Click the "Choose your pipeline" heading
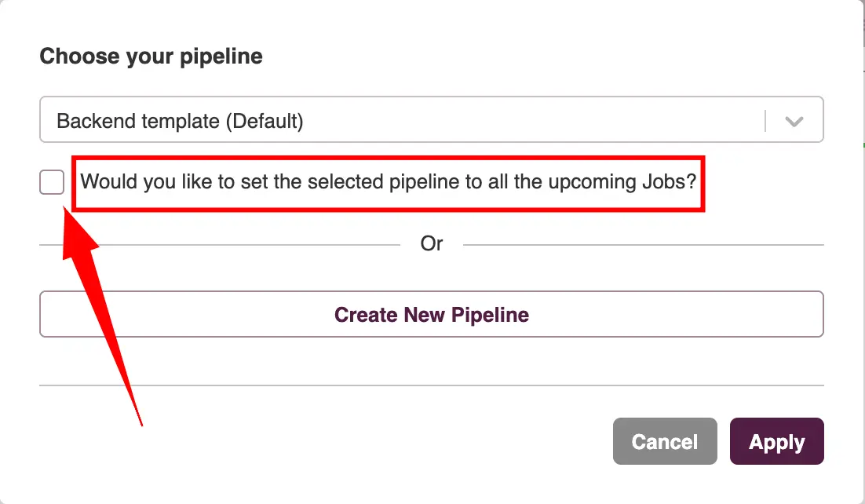Image resolution: width=865 pixels, height=504 pixels. [151, 57]
